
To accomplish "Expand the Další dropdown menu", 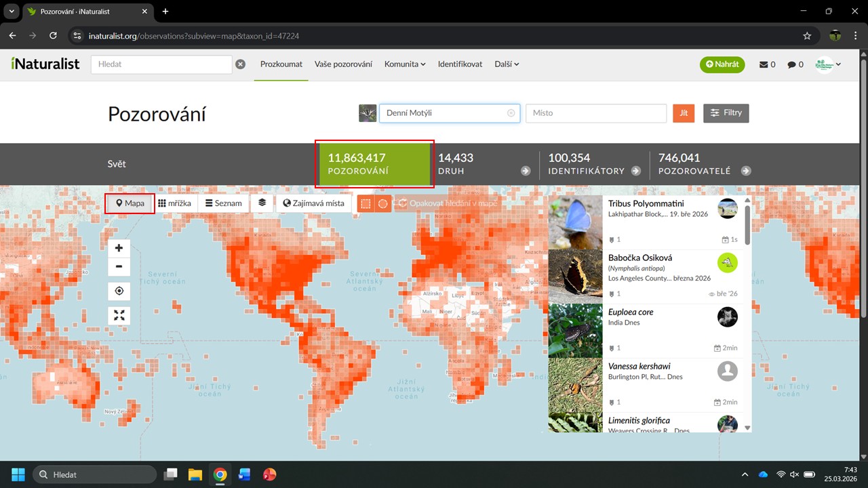I will pos(507,64).
